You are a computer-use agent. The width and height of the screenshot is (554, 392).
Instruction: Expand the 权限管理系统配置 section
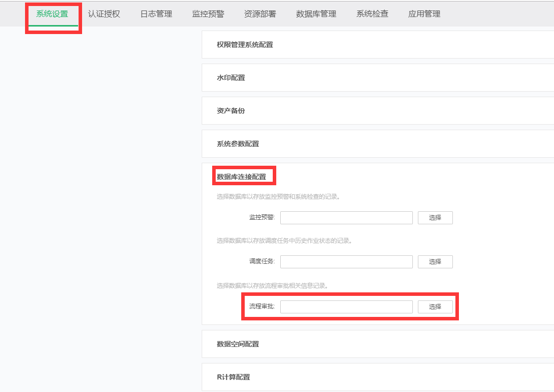245,45
